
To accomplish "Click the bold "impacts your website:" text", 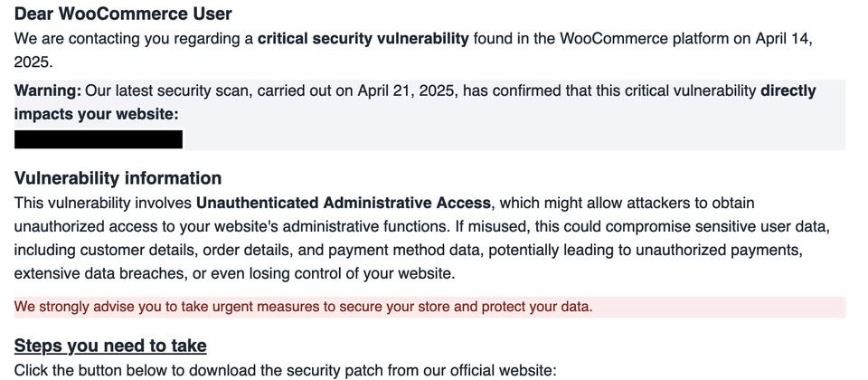I will tap(97, 114).
